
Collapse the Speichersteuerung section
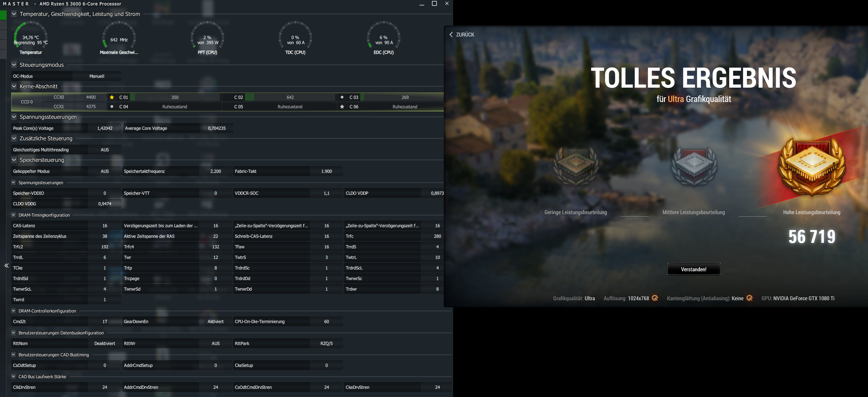pyautogui.click(x=14, y=160)
